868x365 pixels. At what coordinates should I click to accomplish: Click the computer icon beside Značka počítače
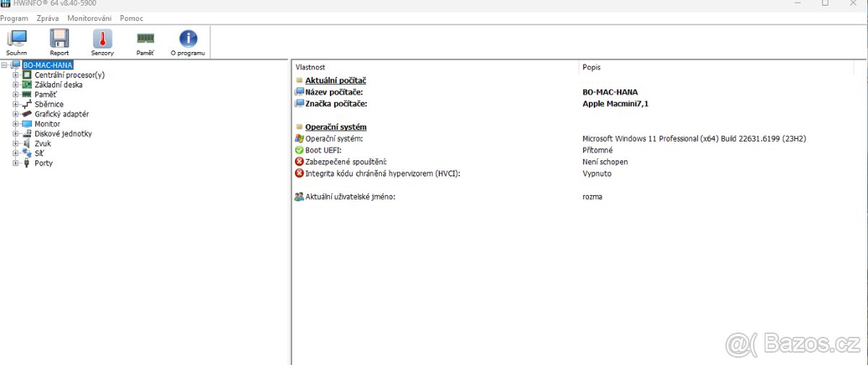pyautogui.click(x=299, y=103)
